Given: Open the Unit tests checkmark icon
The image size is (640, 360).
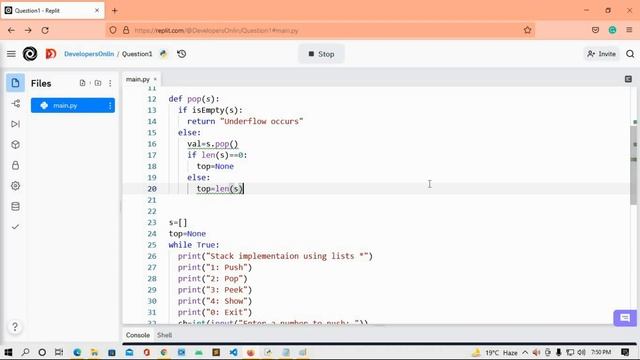Looking at the screenshot, I should coord(16,227).
